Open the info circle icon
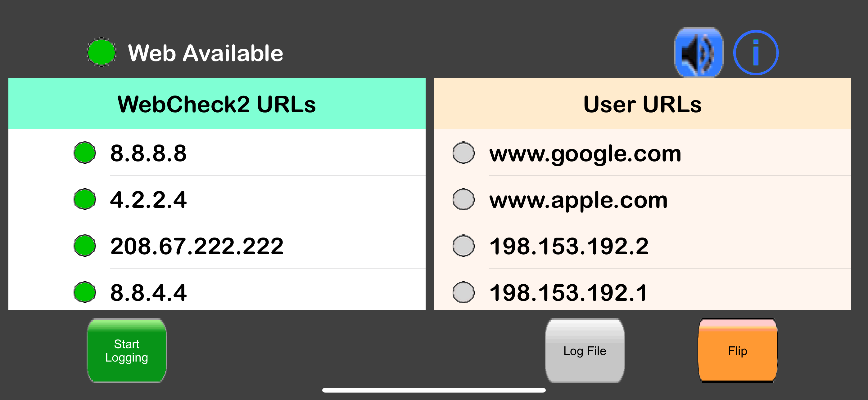 [x=756, y=52]
